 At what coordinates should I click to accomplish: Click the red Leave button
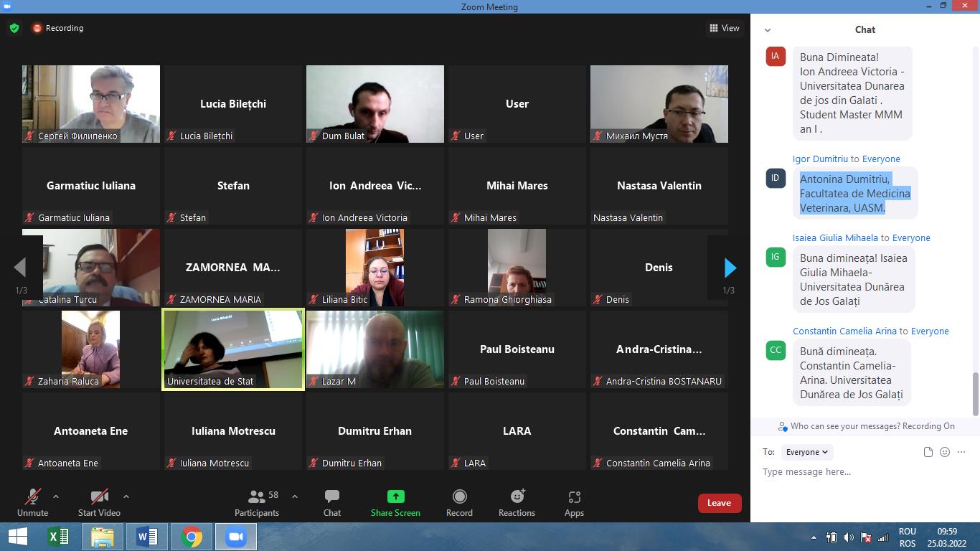pyautogui.click(x=719, y=503)
